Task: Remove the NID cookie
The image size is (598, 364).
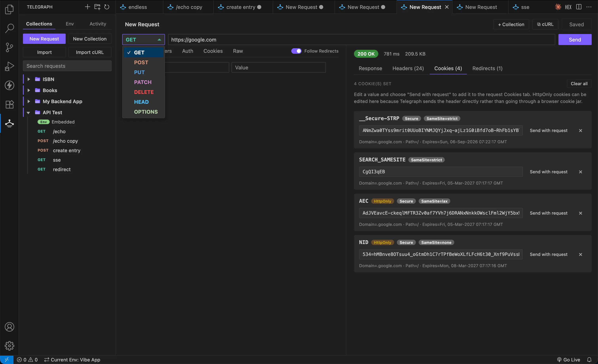Action: 580,254
